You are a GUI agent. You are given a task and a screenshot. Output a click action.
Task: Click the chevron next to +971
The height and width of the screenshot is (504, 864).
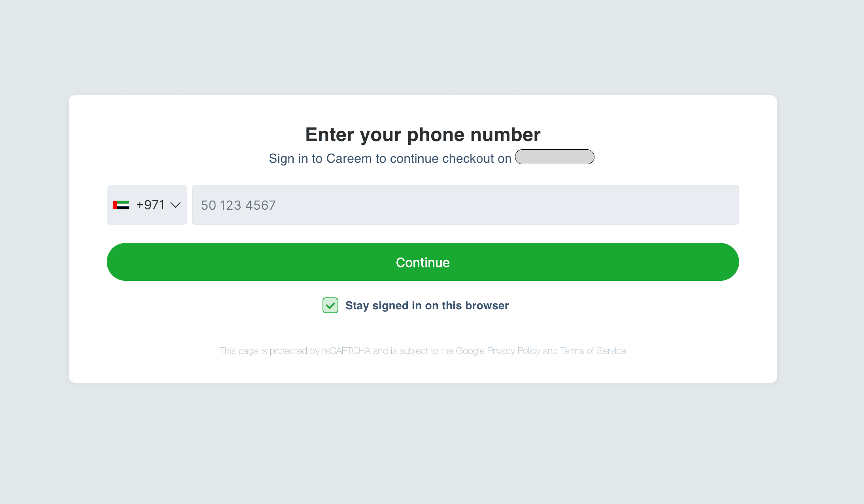175,205
